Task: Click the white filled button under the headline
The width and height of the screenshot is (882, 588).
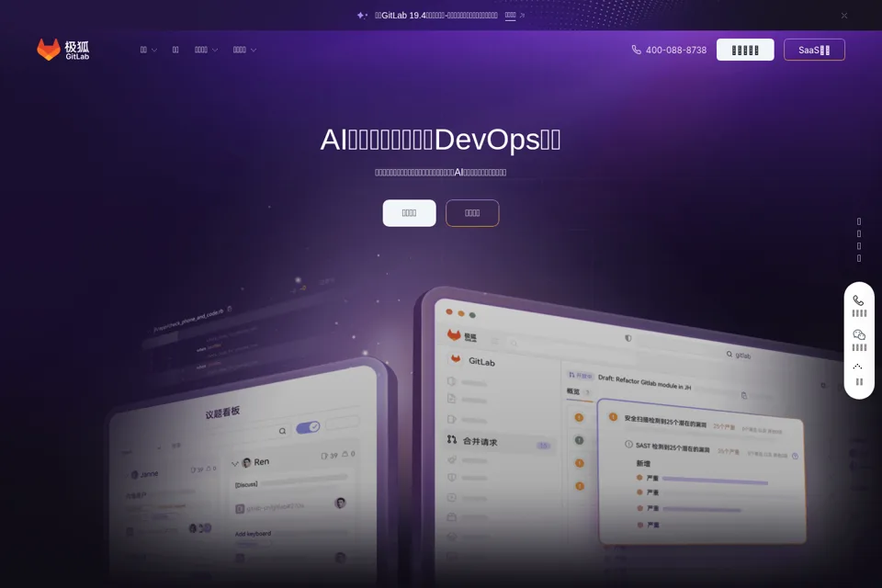Action: tap(410, 213)
